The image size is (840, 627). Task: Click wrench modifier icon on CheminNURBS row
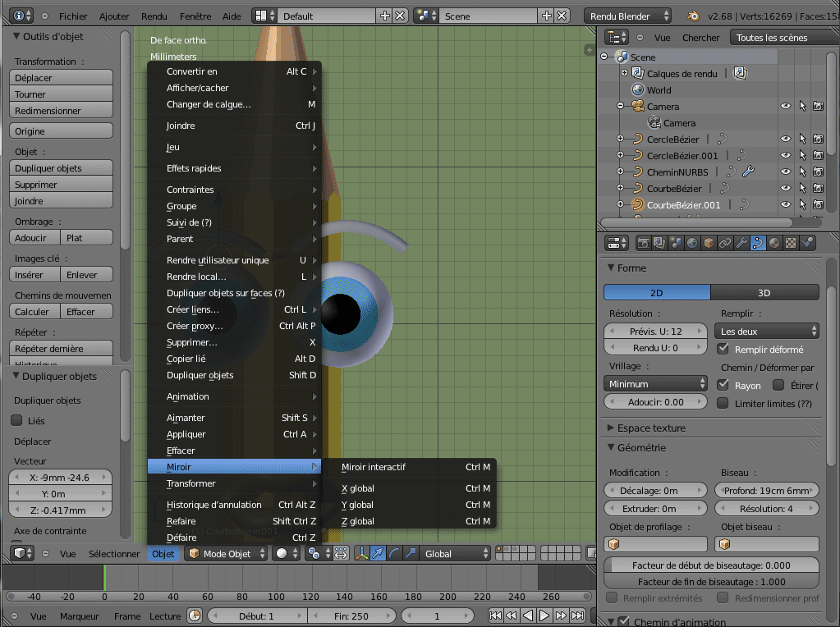tap(748, 172)
